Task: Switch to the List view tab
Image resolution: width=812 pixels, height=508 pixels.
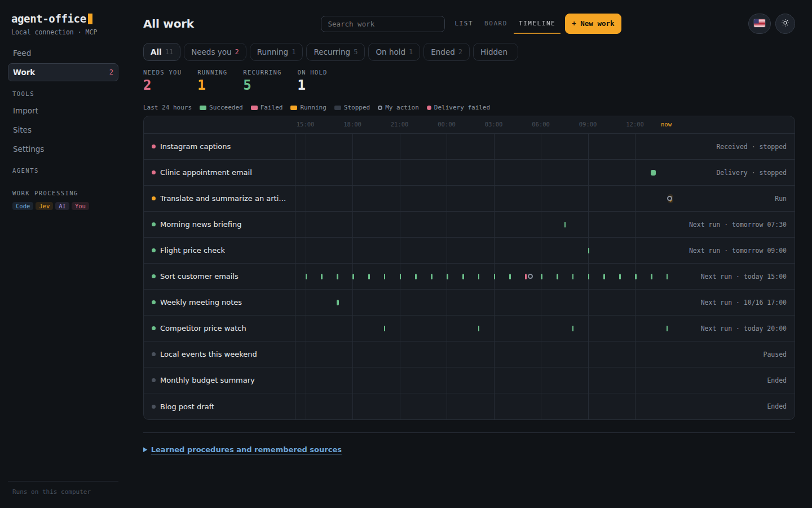Action: [464, 24]
